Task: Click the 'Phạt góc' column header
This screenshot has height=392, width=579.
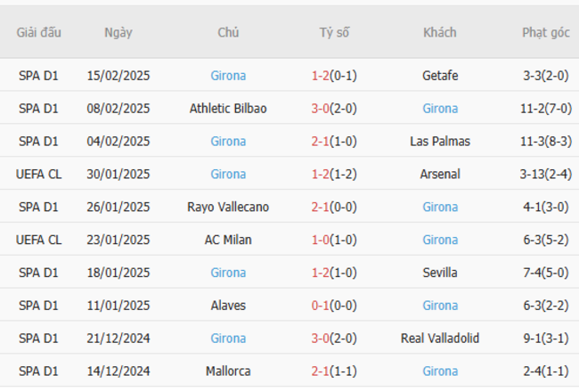Action: 545,32
